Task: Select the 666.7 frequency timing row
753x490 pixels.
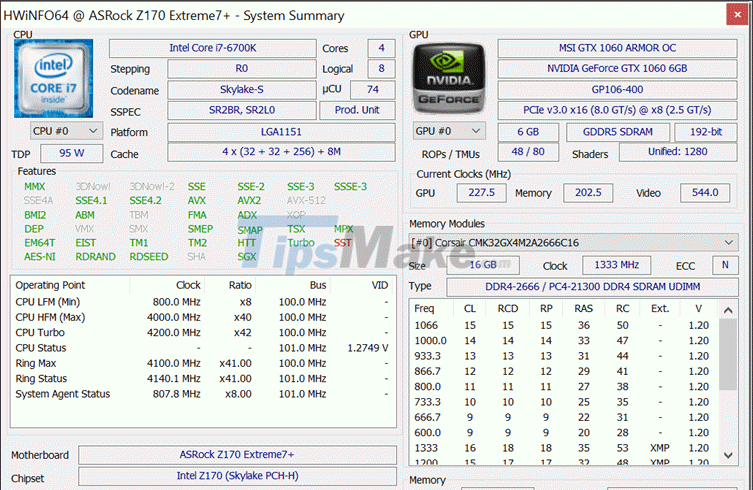Action: click(565, 418)
